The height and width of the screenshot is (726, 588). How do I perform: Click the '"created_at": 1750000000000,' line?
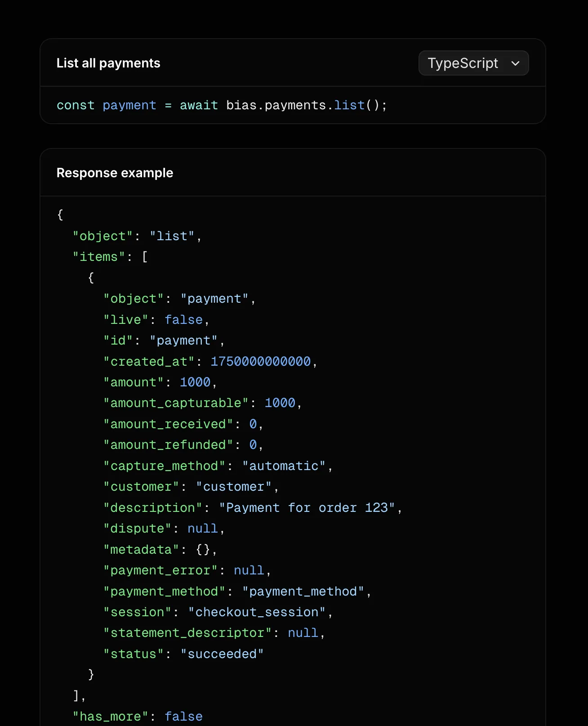click(210, 361)
